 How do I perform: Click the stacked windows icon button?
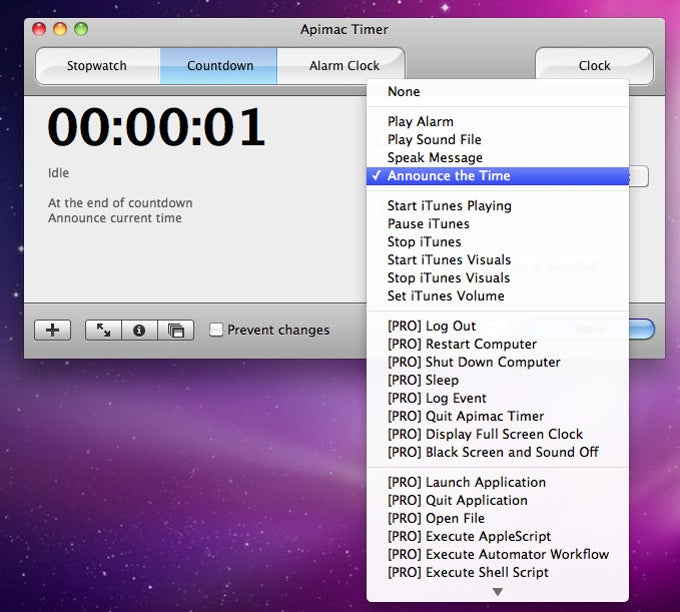pos(176,330)
